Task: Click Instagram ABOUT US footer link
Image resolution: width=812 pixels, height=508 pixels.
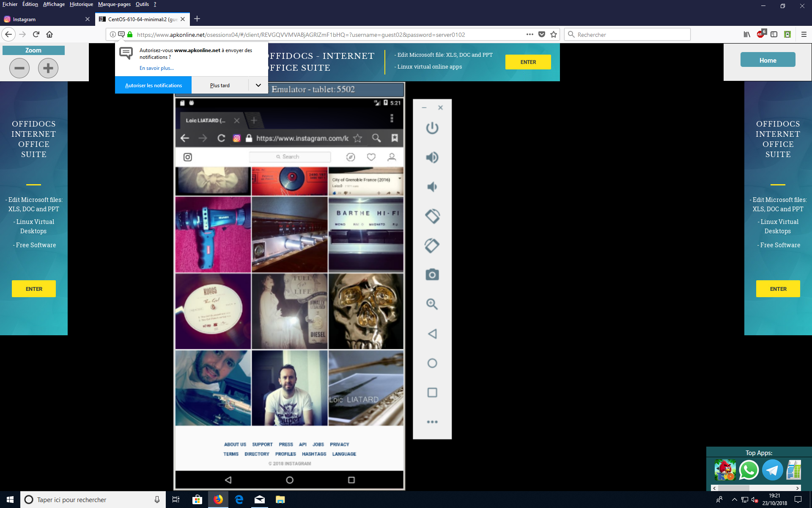Action: pyautogui.click(x=235, y=444)
